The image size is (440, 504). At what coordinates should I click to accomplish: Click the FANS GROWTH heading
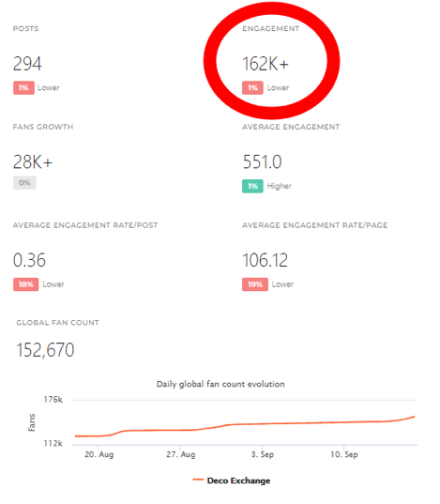(x=43, y=127)
